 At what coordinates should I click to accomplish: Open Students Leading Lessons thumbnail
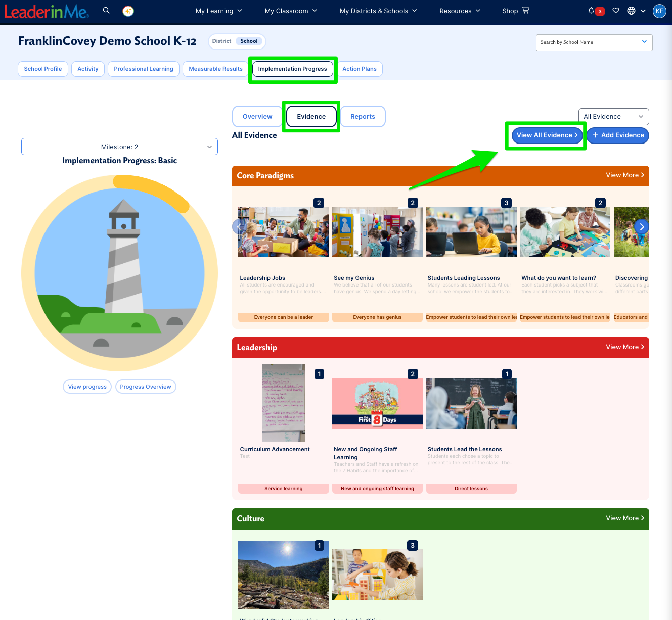471,232
